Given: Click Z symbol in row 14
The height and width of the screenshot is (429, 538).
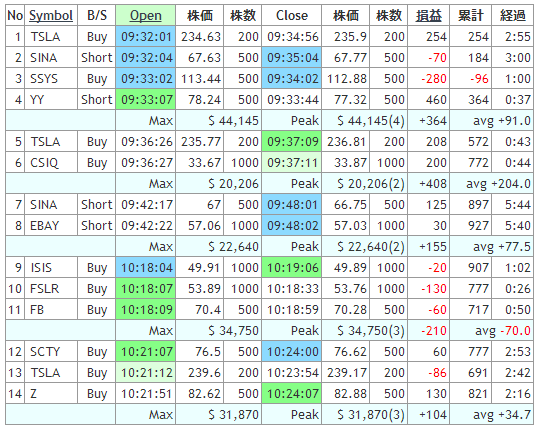Looking at the screenshot, I should pos(33,393).
